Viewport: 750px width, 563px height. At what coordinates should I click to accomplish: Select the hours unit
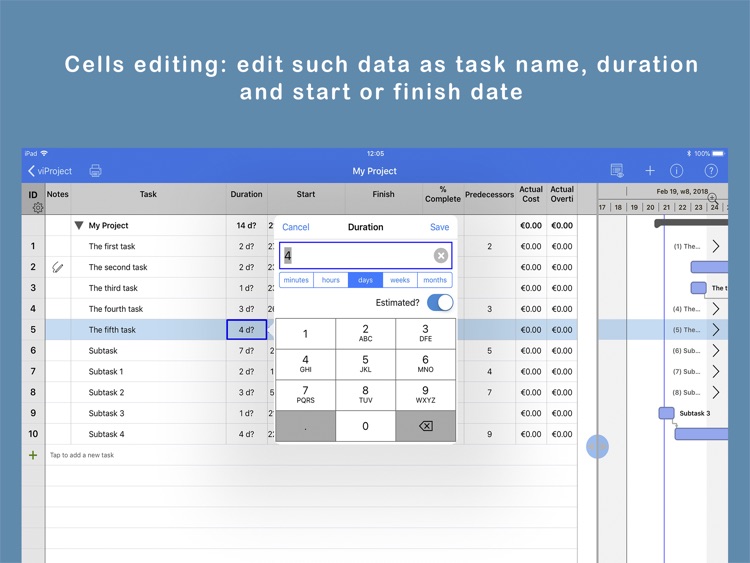(x=331, y=280)
